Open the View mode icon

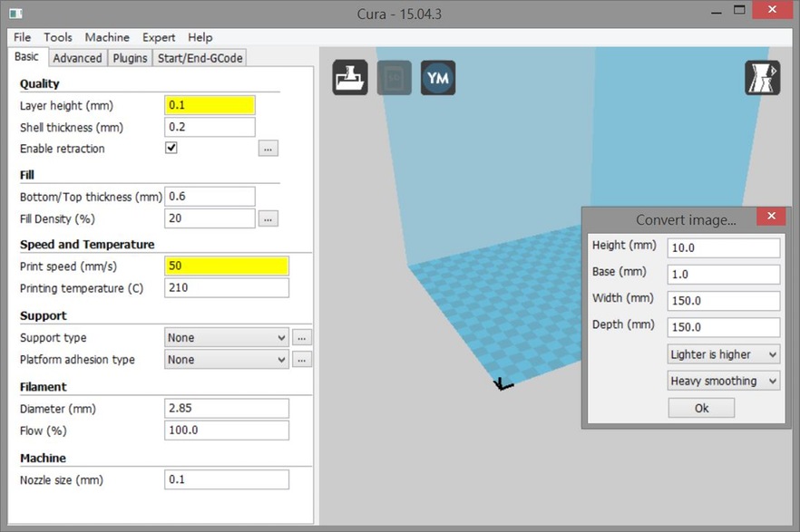tap(762, 78)
